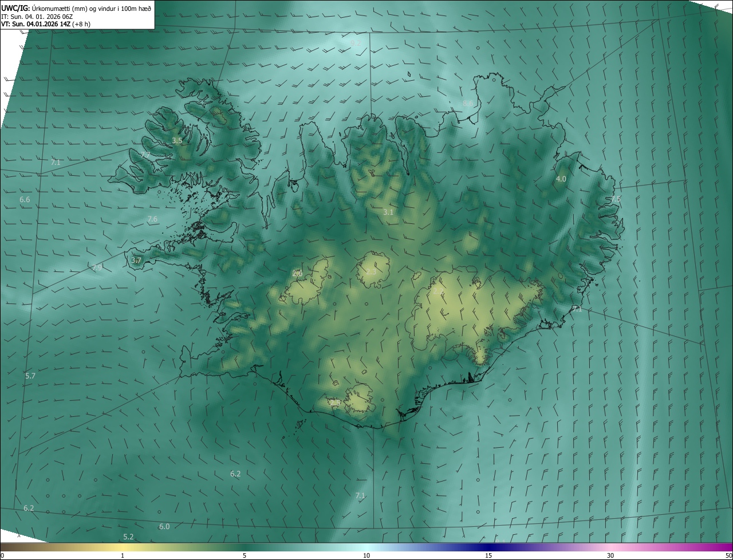Select the 'IT: Sun. 04. 01. 2026 06Z' line

click(37, 17)
